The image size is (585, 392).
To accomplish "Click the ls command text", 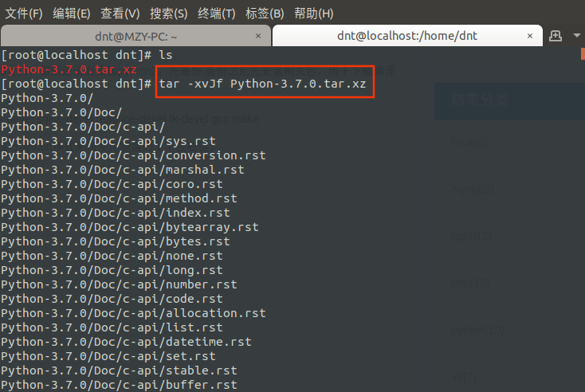I will click(x=166, y=55).
